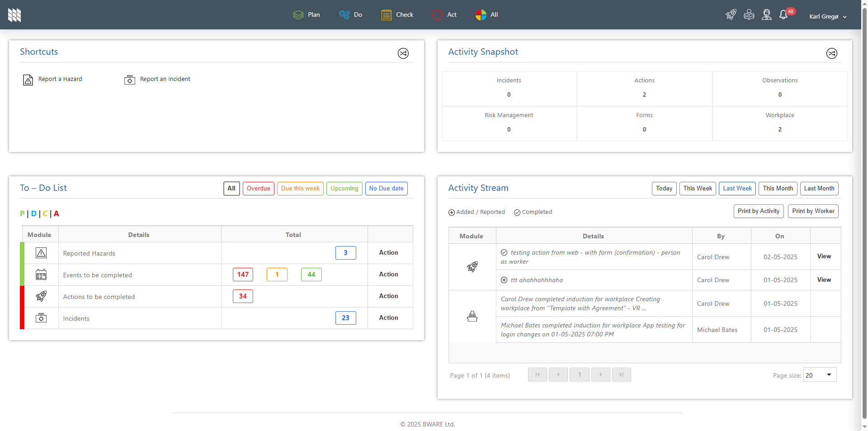Image resolution: width=868 pixels, height=431 pixels.
Task: Click Action for Reported Hazards row
Action: point(389,253)
